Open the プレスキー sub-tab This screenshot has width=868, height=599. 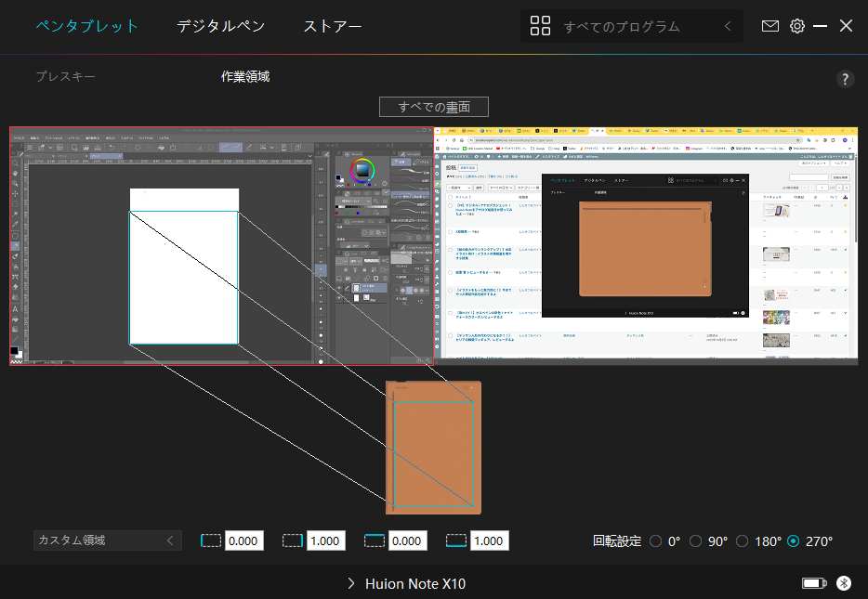click(65, 77)
